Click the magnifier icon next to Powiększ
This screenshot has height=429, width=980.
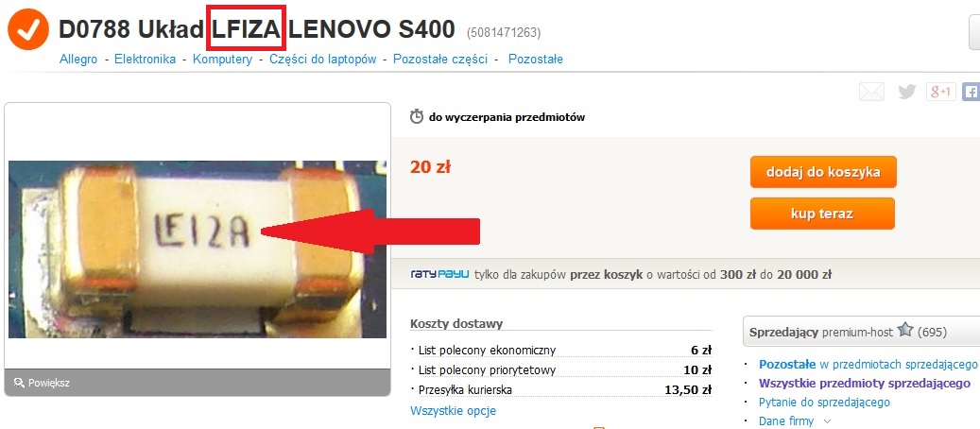19,383
